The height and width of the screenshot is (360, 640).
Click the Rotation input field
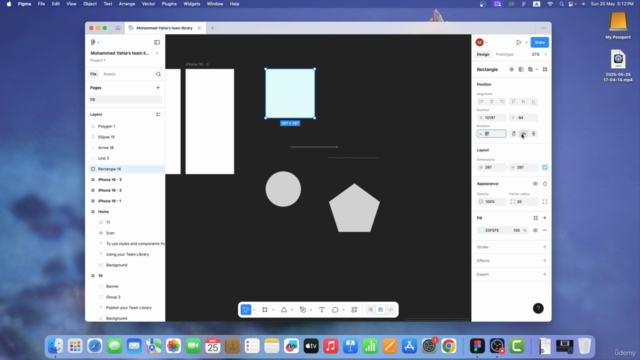pyautogui.click(x=491, y=133)
